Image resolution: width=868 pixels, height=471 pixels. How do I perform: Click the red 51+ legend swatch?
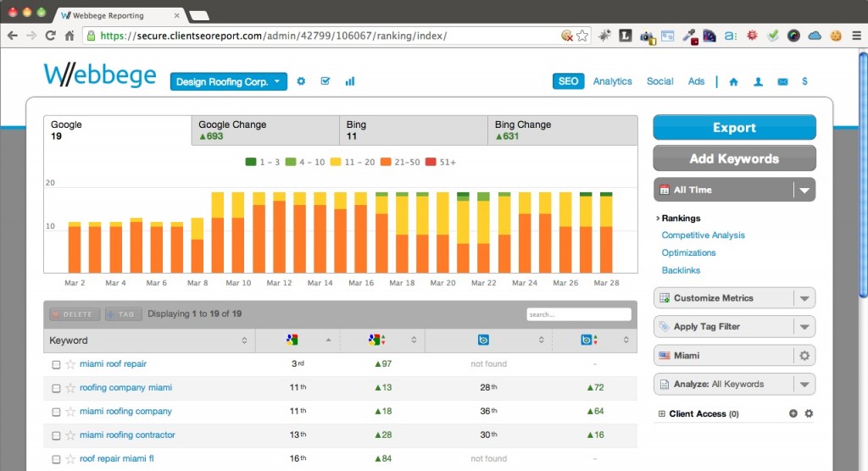tap(430, 162)
